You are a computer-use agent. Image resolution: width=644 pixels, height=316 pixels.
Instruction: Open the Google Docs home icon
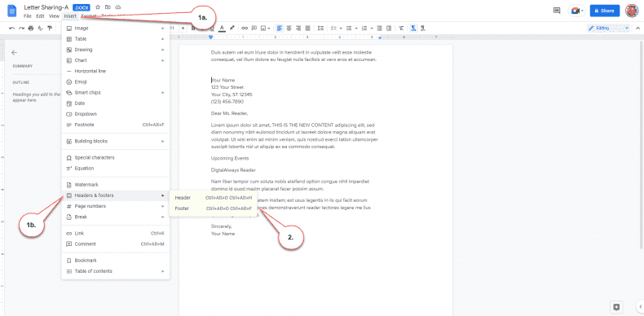(x=12, y=11)
